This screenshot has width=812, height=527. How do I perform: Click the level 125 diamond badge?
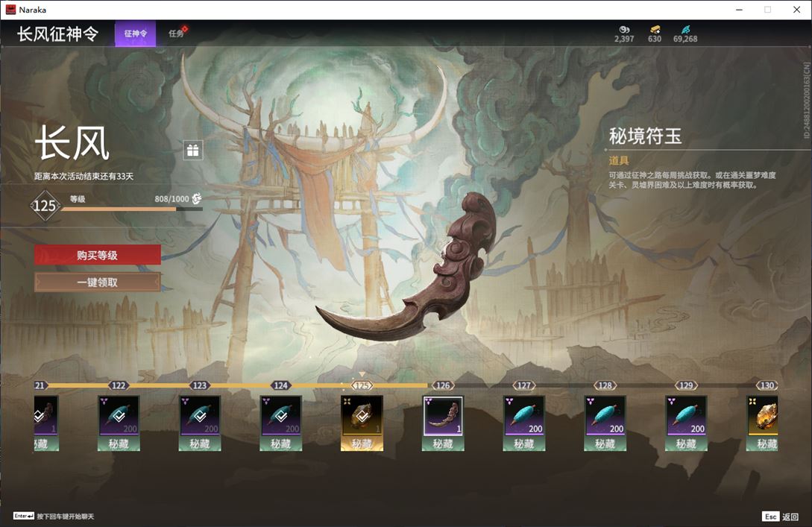coord(45,206)
